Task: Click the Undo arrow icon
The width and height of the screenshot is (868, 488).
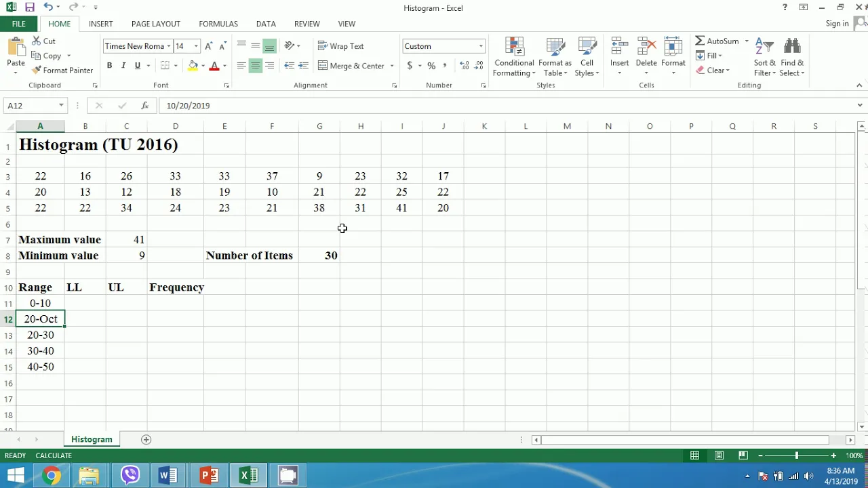Action: (x=47, y=7)
